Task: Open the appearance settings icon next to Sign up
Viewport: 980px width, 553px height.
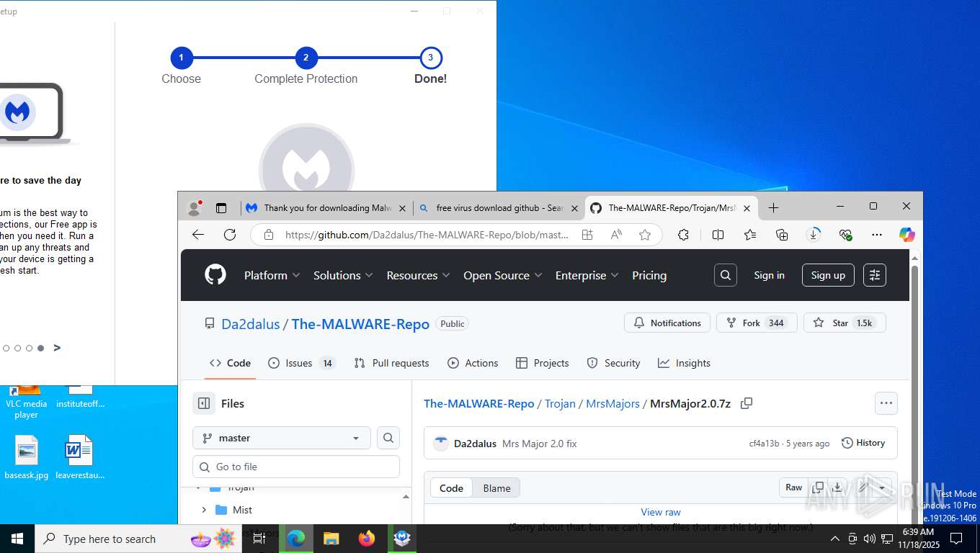Action: (x=875, y=275)
